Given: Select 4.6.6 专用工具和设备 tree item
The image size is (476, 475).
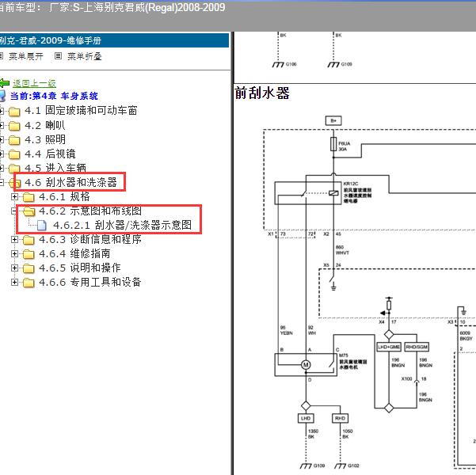Looking at the screenshot, I should coord(90,282).
